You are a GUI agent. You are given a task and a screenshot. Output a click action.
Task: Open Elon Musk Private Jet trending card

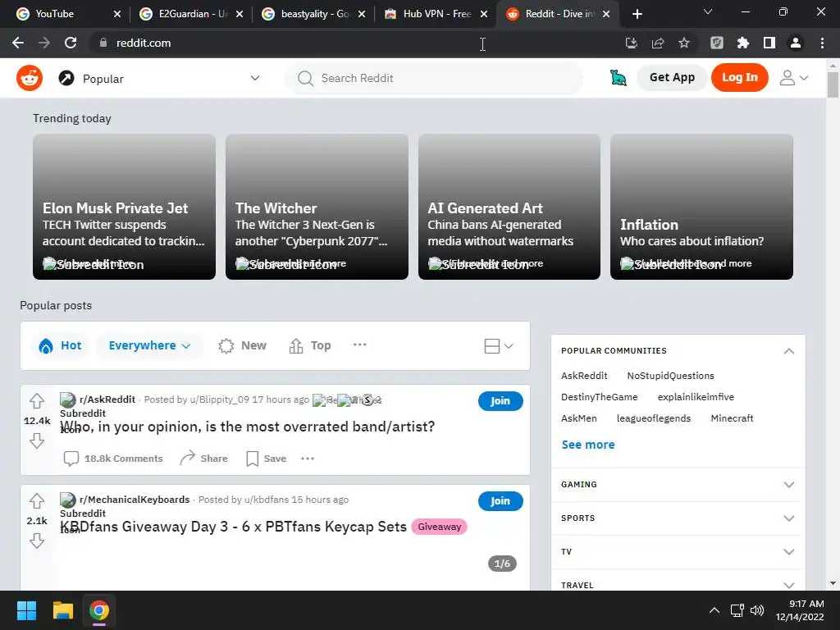coord(125,207)
